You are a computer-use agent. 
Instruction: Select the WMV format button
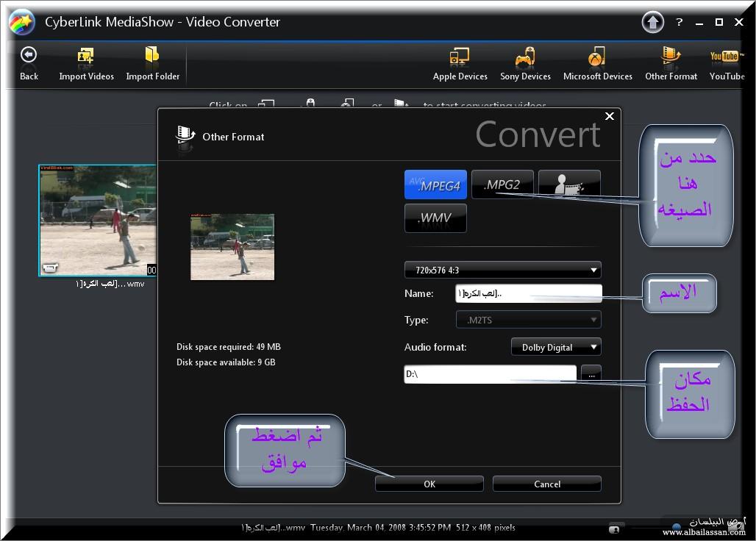pyautogui.click(x=435, y=218)
